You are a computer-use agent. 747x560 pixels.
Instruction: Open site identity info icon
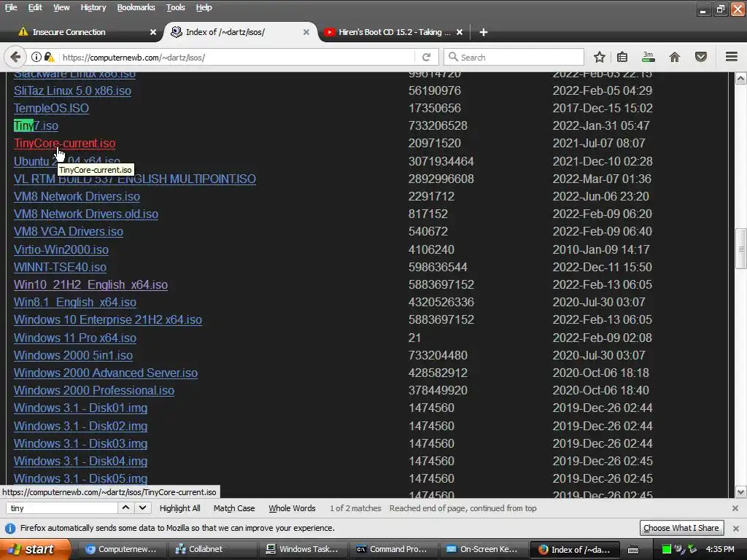[x=36, y=57]
